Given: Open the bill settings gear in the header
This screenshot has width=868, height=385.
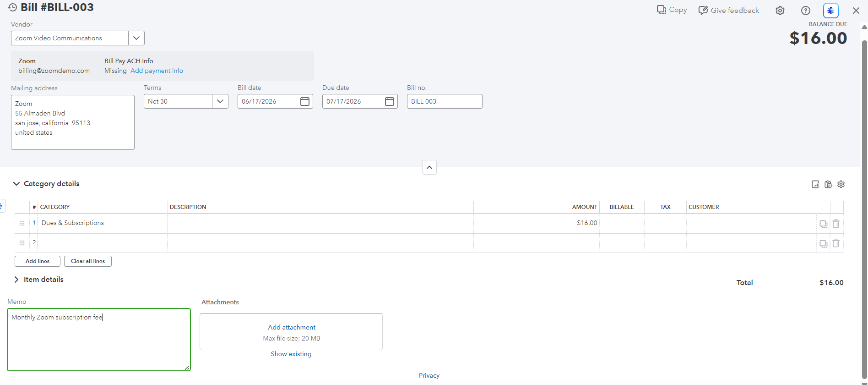Looking at the screenshot, I should click(x=780, y=11).
